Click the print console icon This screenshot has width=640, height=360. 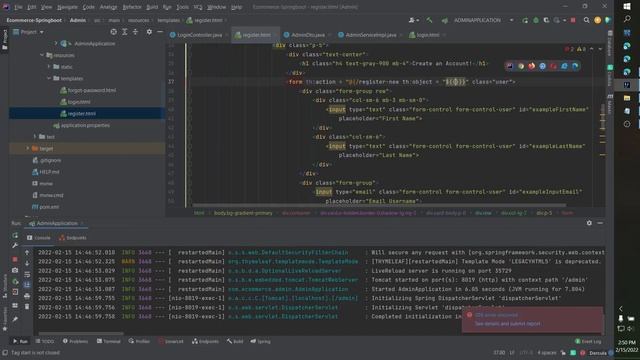[27, 296]
